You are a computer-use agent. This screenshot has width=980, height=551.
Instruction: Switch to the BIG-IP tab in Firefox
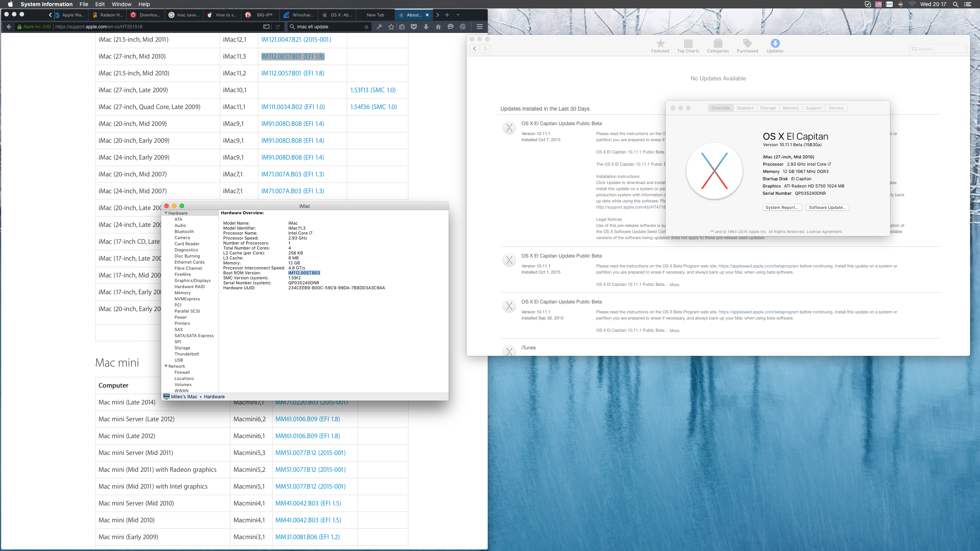(261, 15)
